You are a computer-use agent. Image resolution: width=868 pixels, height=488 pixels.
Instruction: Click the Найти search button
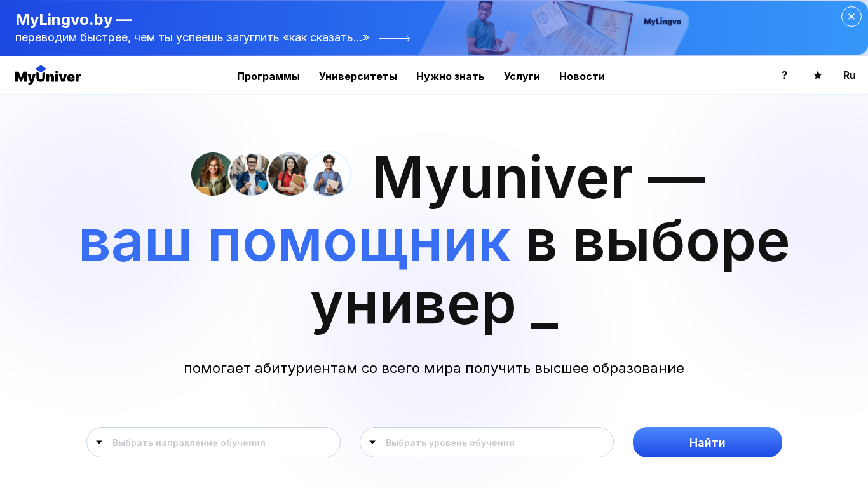point(707,442)
